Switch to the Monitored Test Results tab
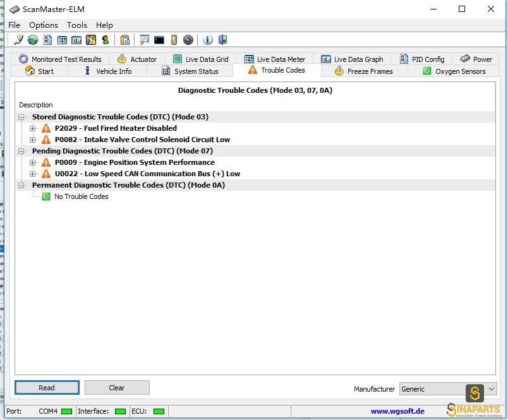The height and width of the screenshot is (420, 508). [59, 59]
